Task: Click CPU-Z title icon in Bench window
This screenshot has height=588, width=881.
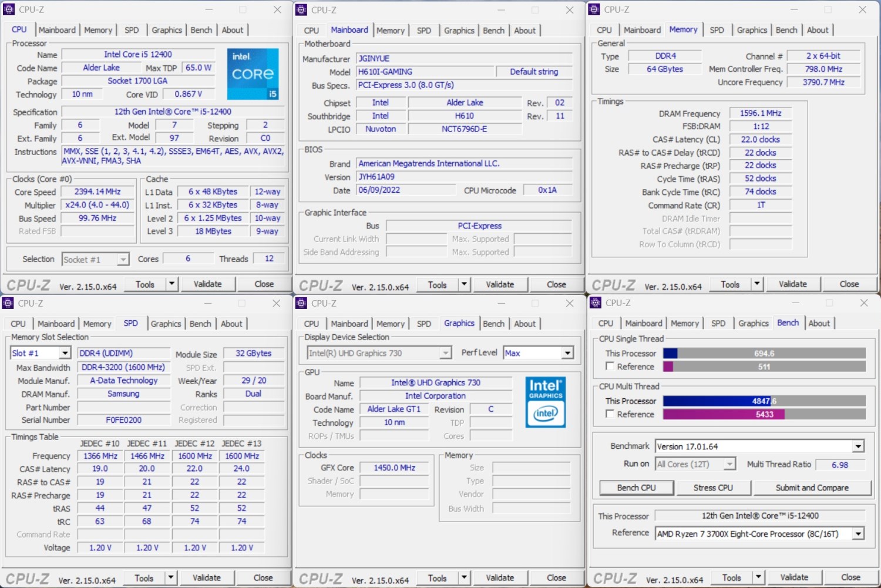Action: pyautogui.click(x=596, y=303)
